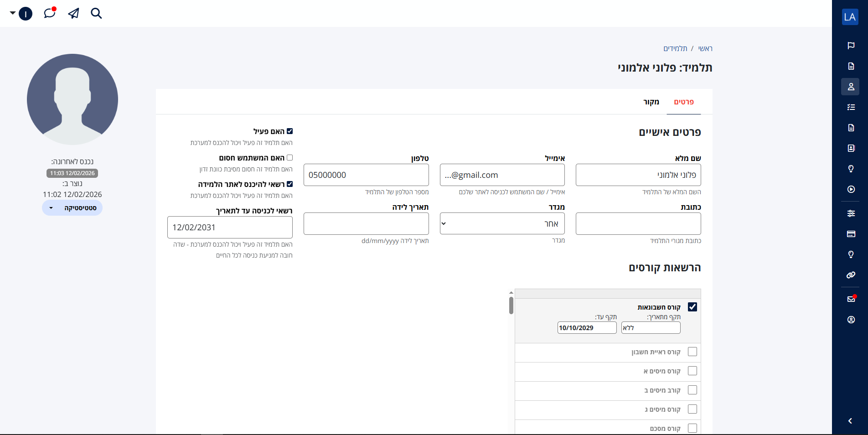Click the credit card sidebar icon
Screen dimensions: 868x435
pos(851,234)
